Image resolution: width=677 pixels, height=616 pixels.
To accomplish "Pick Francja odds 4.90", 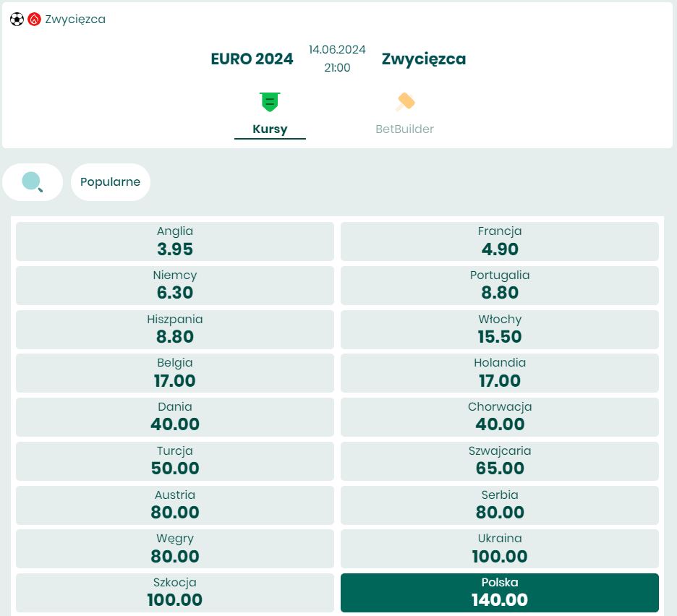I will (500, 241).
